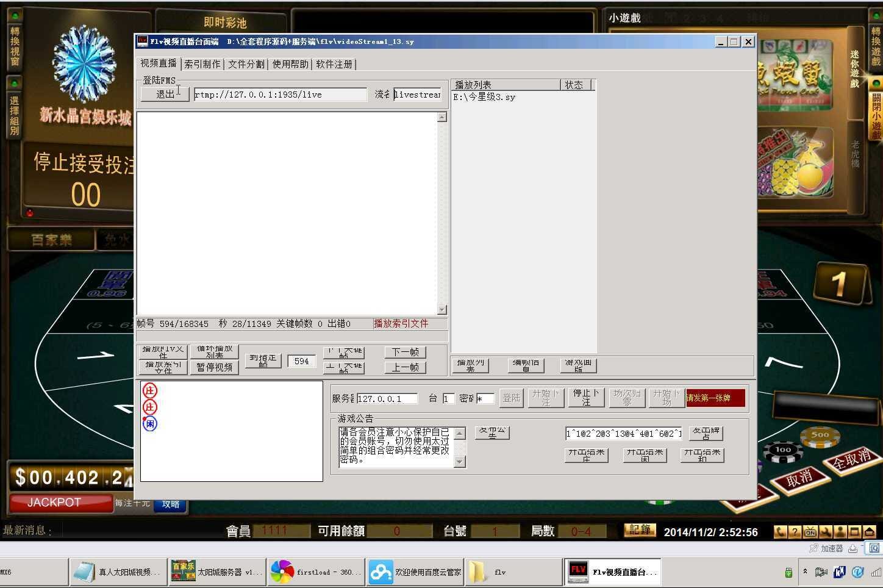This screenshot has width=883, height=588.
Task: Select the first red 庄 result marker
Action: tap(149, 390)
